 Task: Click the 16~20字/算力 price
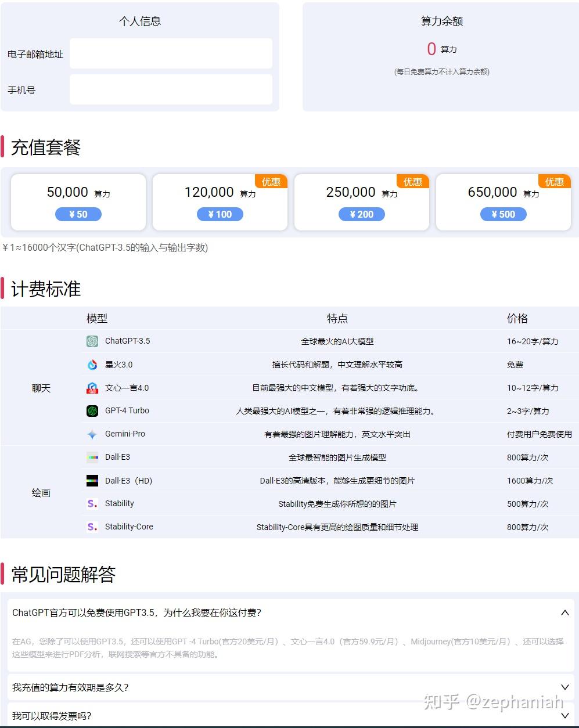coord(533,341)
